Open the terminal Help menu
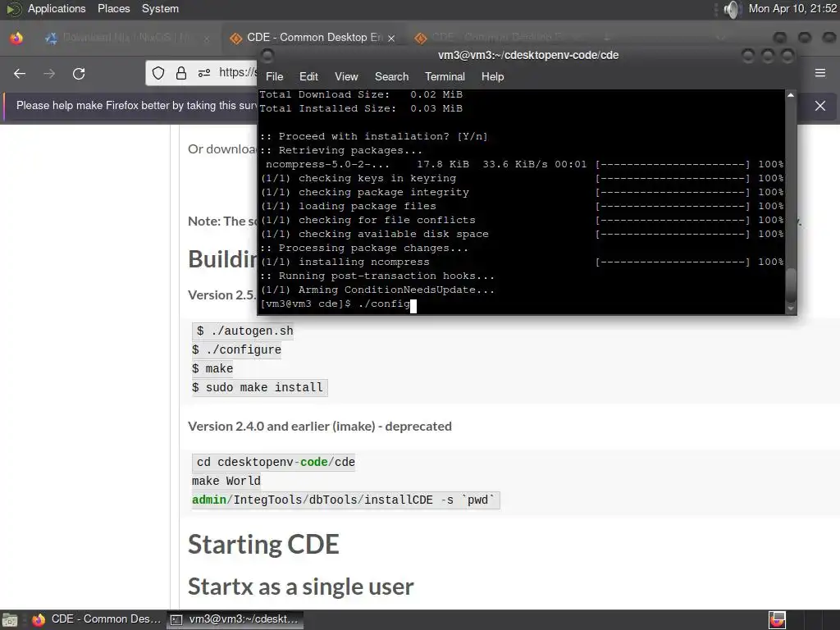This screenshot has width=840, height=630. point(492,76)
